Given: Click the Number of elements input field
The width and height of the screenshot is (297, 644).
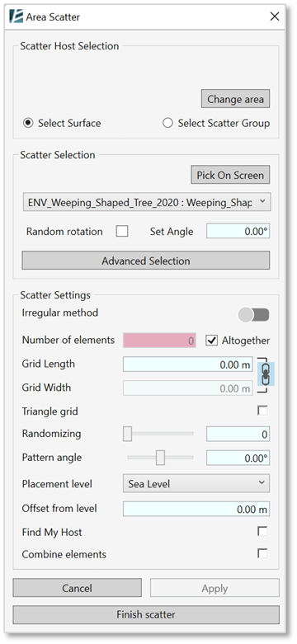Looking at the screenshot, I should coord(159,341).
